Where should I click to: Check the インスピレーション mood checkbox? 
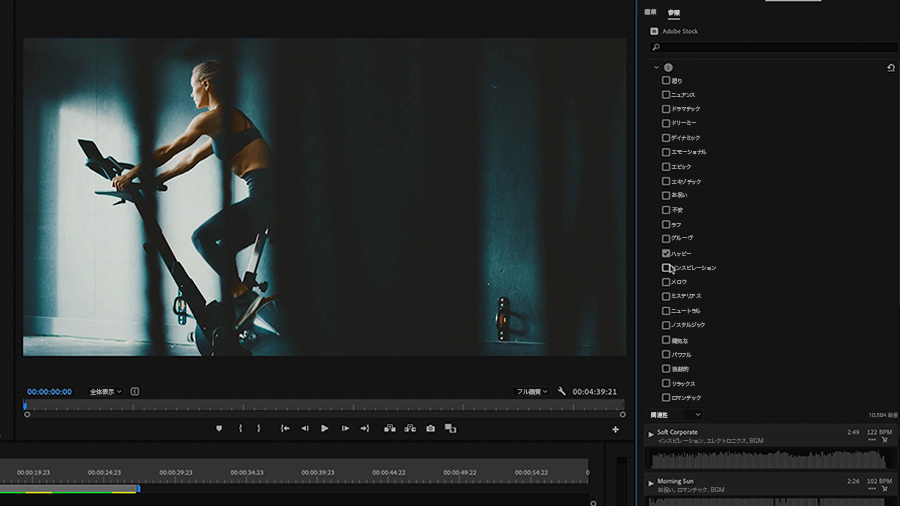[x=666, y=267]
